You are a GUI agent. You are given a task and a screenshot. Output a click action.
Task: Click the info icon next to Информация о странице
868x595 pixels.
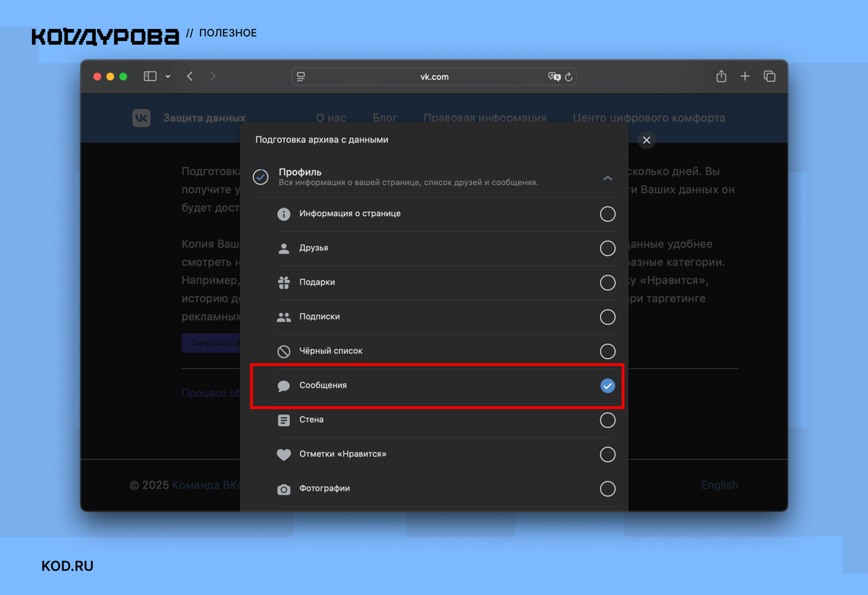(x=284, y=214)
